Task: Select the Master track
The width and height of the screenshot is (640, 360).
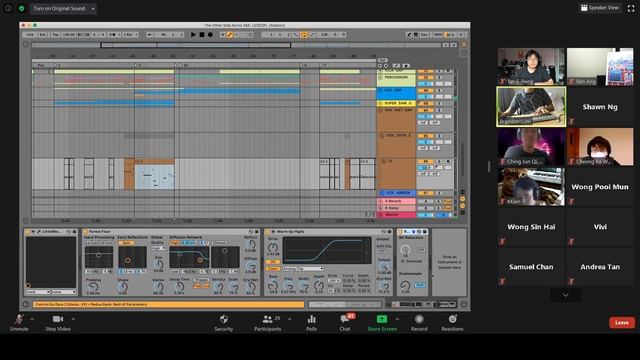Action: pyautogui.click(x=396, y=214)
